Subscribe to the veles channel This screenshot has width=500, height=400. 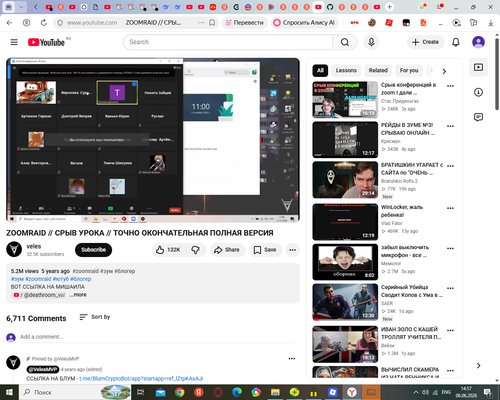pos(93,250)
